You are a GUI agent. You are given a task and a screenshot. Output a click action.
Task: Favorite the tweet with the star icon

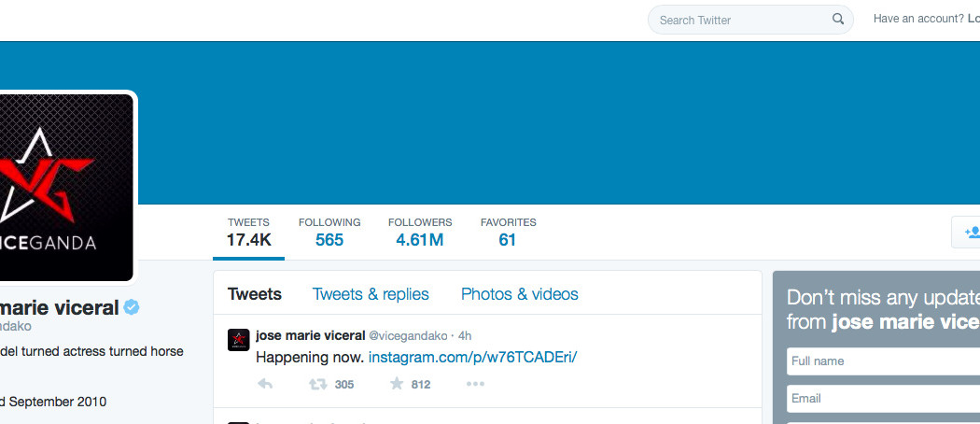click(x=397, y=384)
